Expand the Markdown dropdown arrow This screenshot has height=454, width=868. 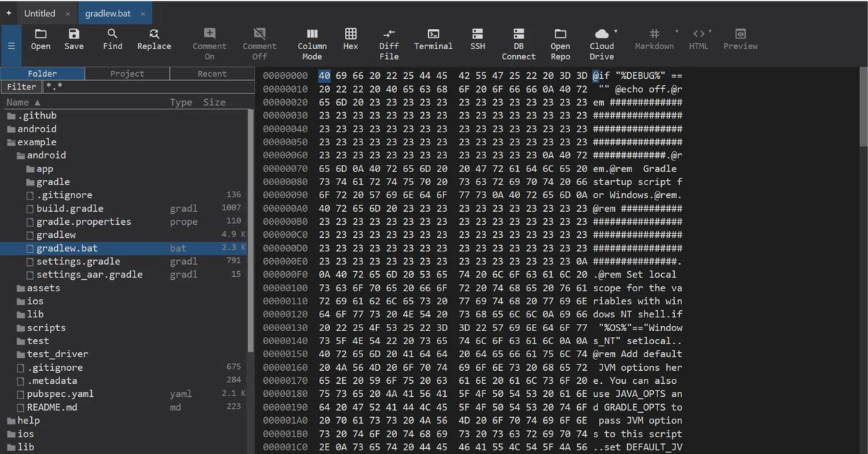[x=677, y=32]
